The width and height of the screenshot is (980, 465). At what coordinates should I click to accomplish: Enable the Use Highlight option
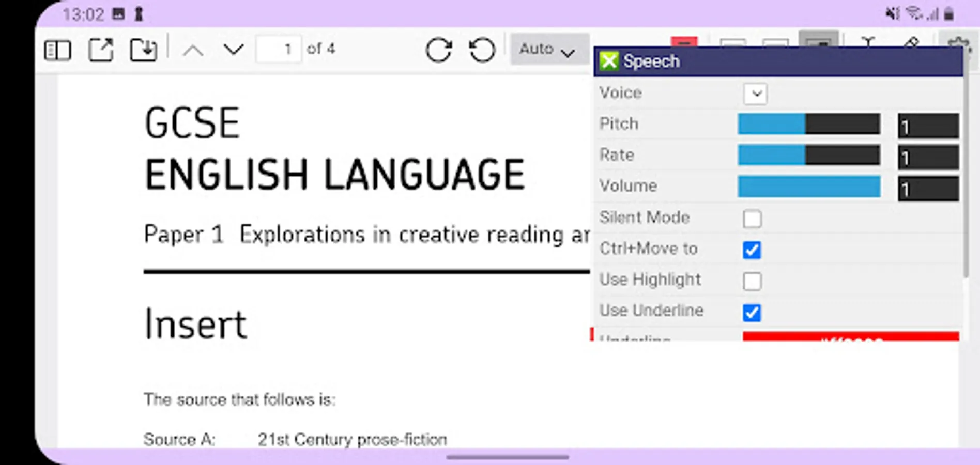point(753,281)
